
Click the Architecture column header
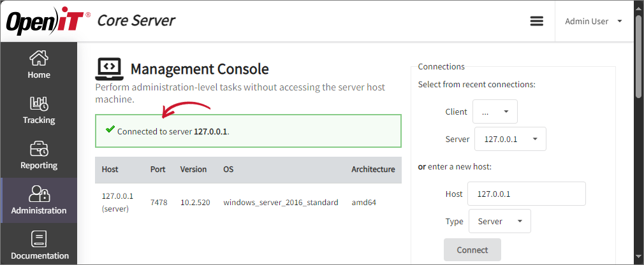tap(374, 169)
